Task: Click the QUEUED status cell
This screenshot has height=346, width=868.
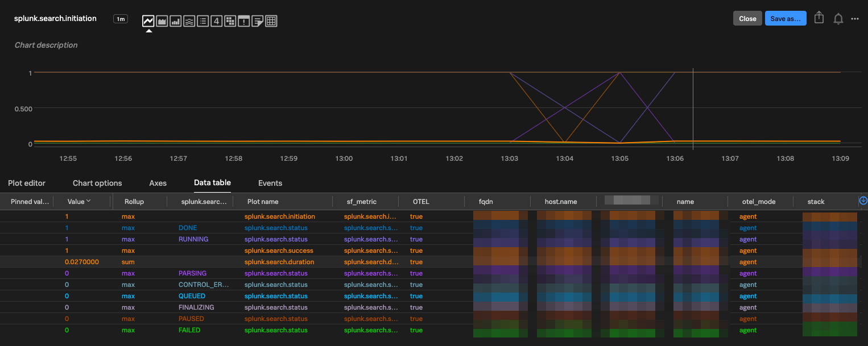Action: click(x=192, y=296)
